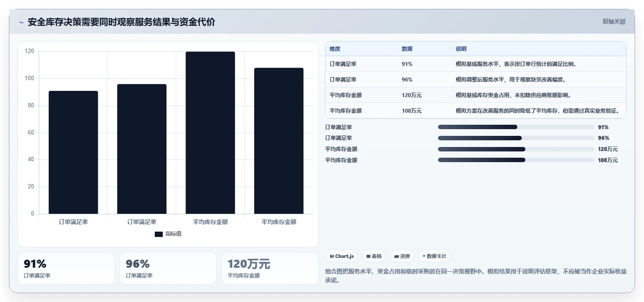
Task: Click the lightning icon beside the header title
Action: (x=21, y=22)
